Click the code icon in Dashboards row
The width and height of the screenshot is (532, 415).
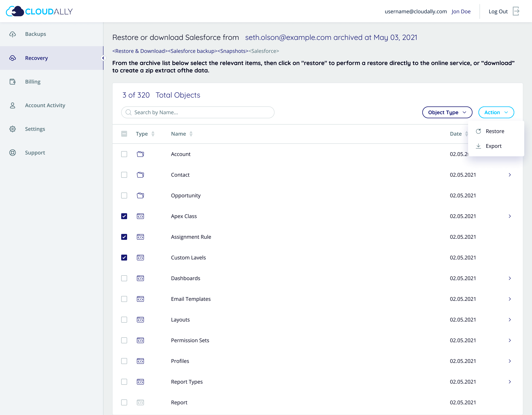pyautogui.click(x=140, y=278)
